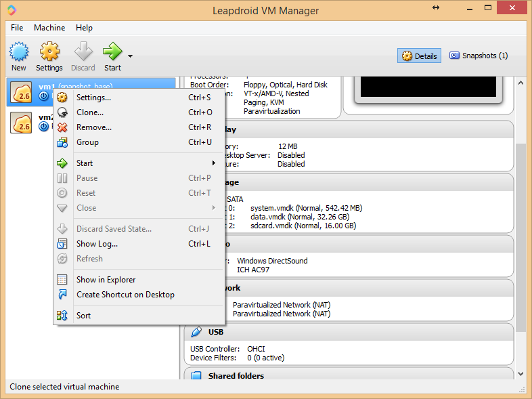Choose Show in Explorer
The width and height of the screenshot is (532, 399).
(x=139, y=280)
